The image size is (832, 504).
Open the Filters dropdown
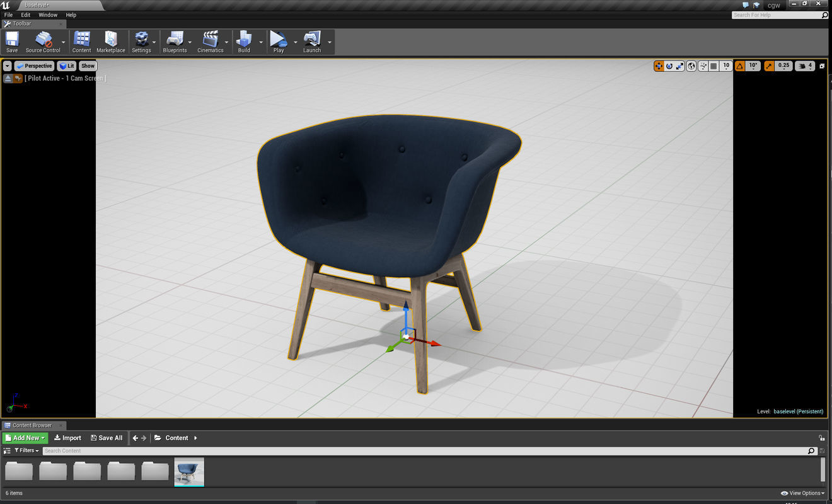tap(26, 450)
